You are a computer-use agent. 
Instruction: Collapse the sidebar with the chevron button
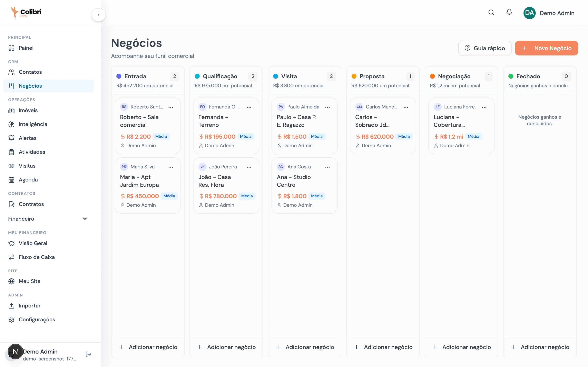click(x=98, y=14)
